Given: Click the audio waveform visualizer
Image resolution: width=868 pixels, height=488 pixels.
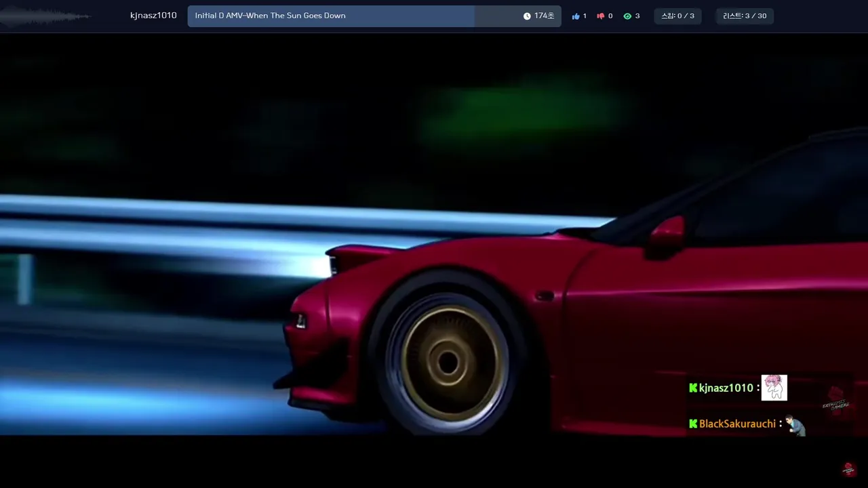Looking at the screenshot, I should coord(45,16).
